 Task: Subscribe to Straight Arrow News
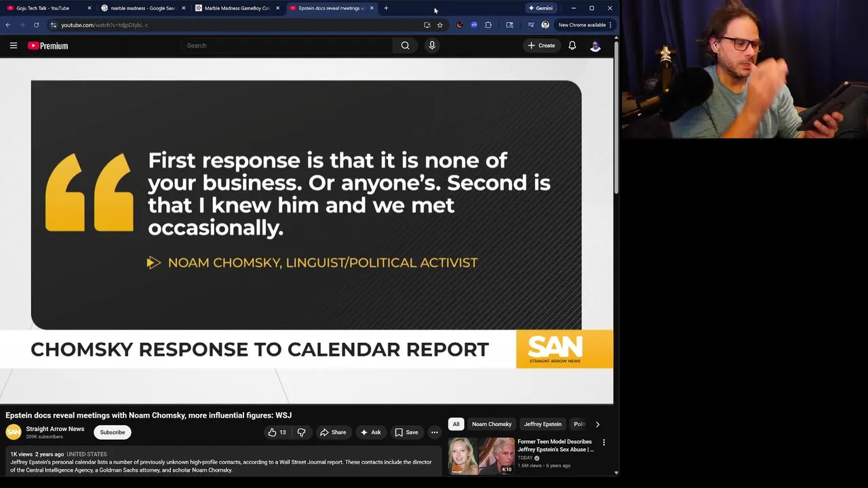(x=113, y=432)
